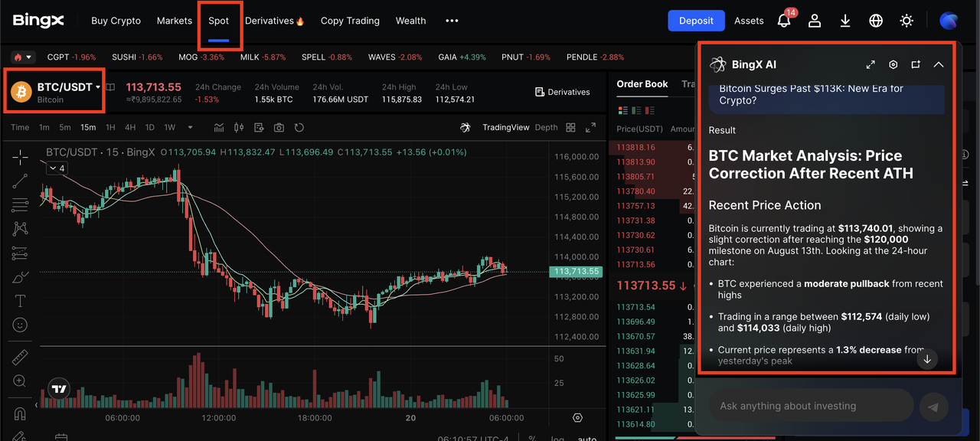980x441 pixels.
Task: Select the crosshair cursor tool
Action: (x=20, y=157)
